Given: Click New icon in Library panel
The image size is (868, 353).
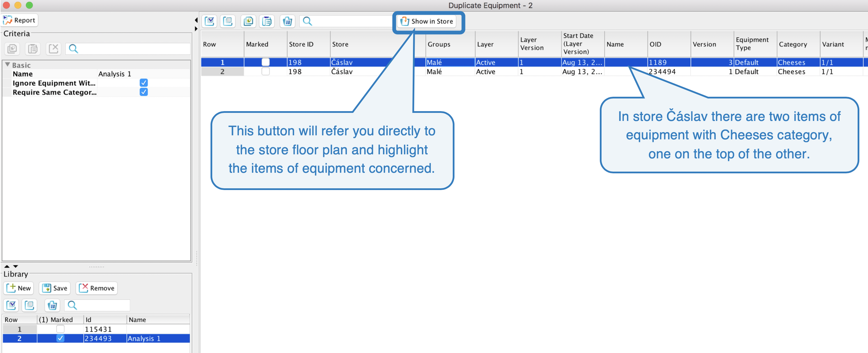Looking at the screenshot, I should tap(19, 288).
